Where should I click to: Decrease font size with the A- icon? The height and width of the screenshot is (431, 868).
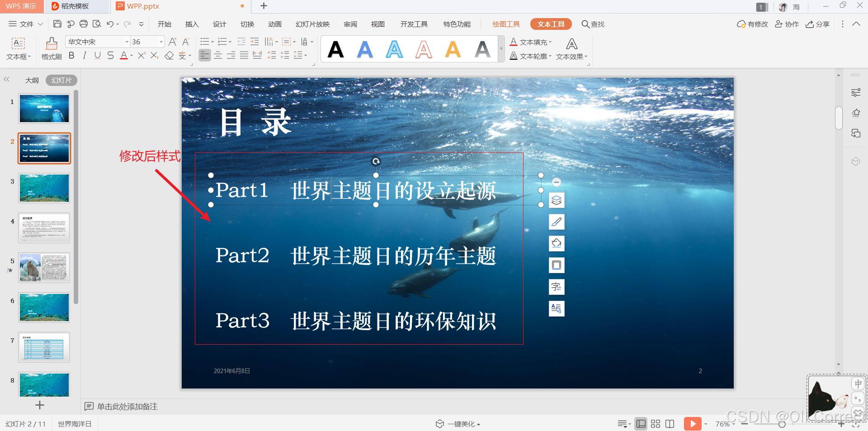point(185,42)
